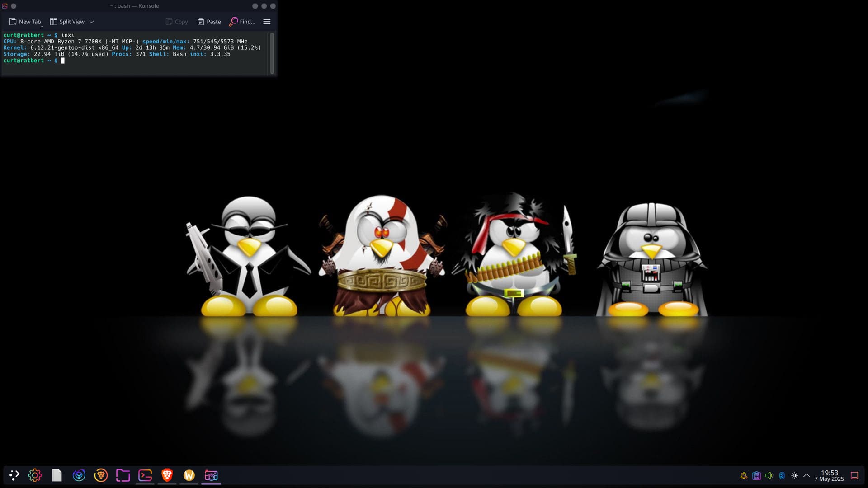Screen dimensions: 868x488
Task: Open the blank document icon in taskbar
Action: 57,475
